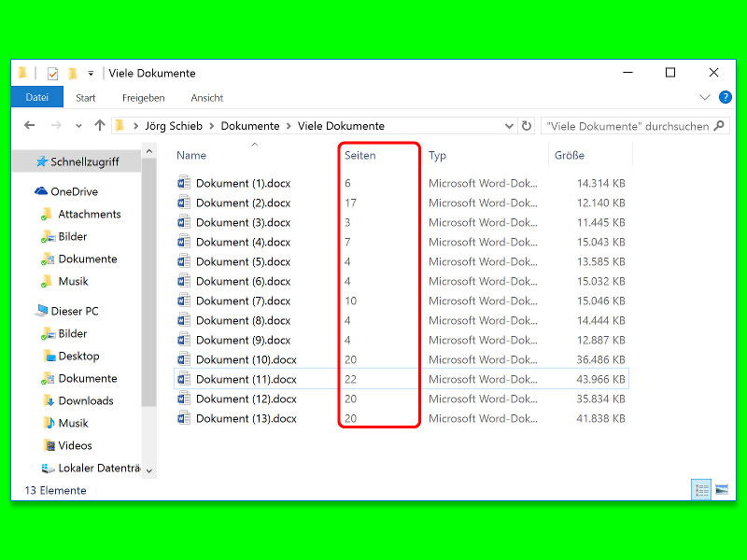This screenshot has width=747, height=560.
Task: Select Lokaler Datenträger in navigation pane
Action: point(91,469)
